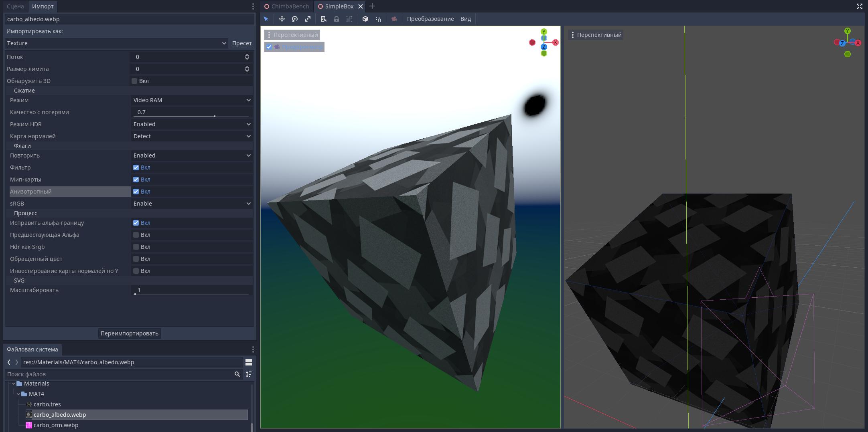Open the sRGB dropdown

tap(192, 204)
